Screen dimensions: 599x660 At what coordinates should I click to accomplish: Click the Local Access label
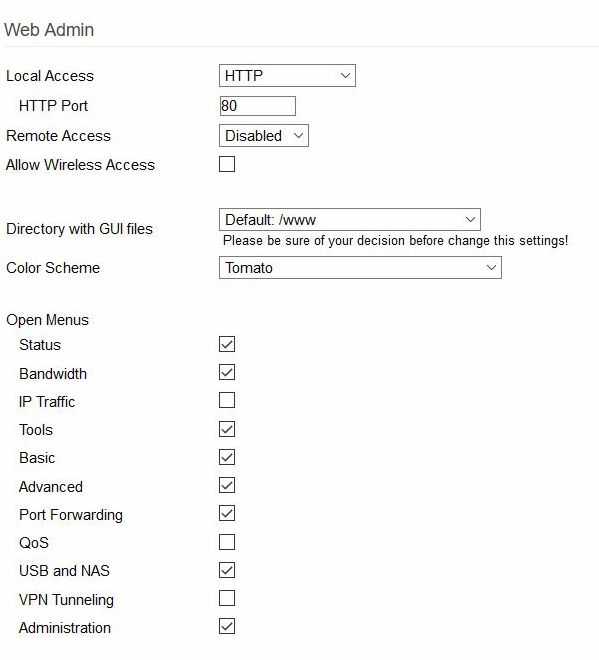[50, 76]
